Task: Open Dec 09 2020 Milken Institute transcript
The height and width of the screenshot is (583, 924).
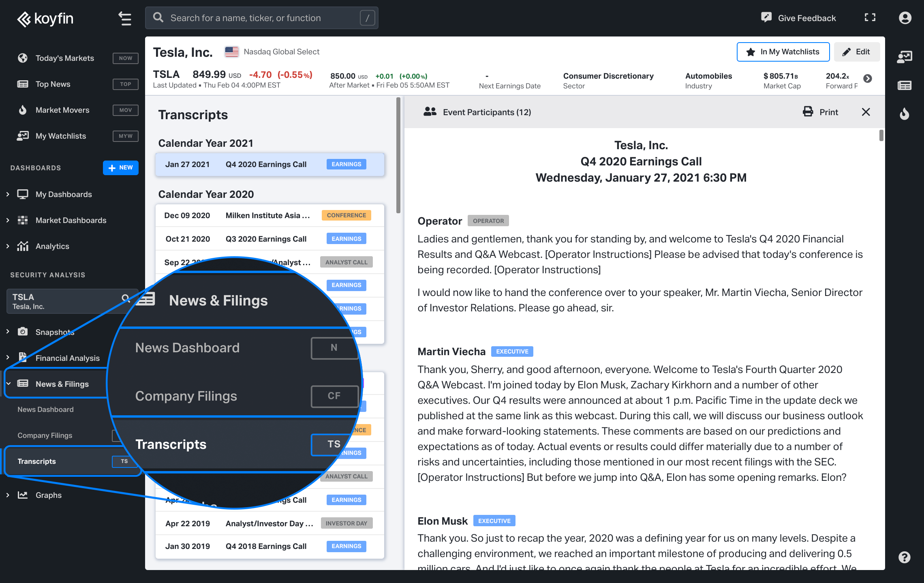Action: pos(270,215)
